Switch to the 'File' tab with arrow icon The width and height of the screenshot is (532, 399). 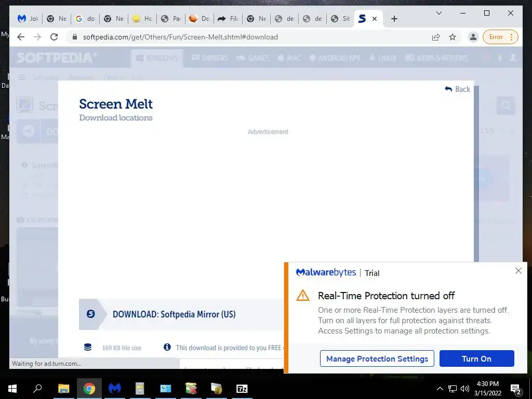(x=228, y=19)
